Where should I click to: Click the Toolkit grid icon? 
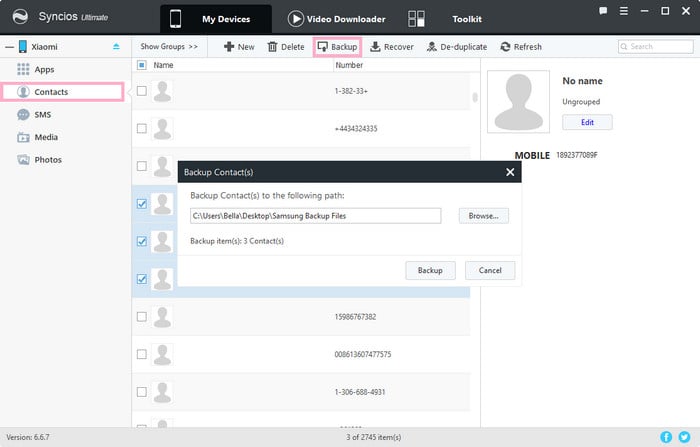(x=416, y=19)
